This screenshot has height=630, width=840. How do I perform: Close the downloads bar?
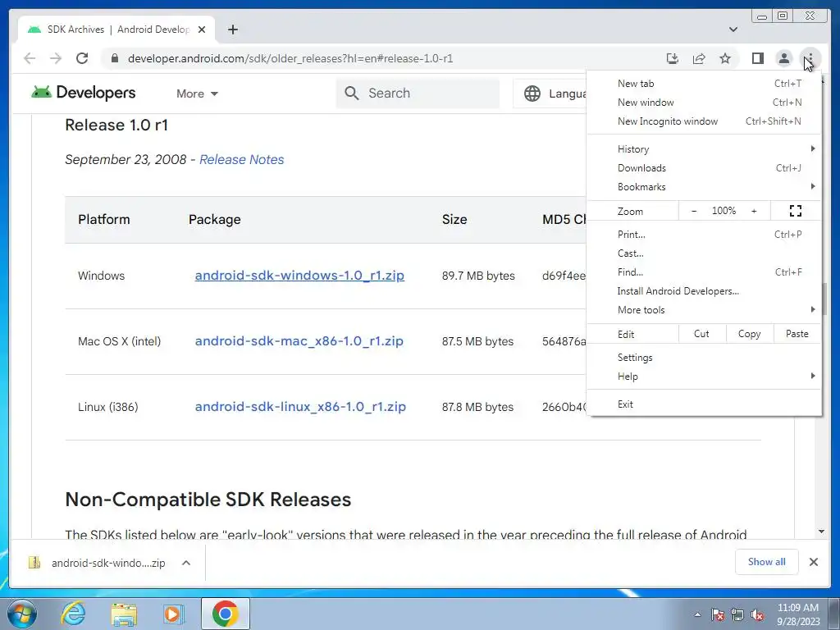[x=813, y=561]
